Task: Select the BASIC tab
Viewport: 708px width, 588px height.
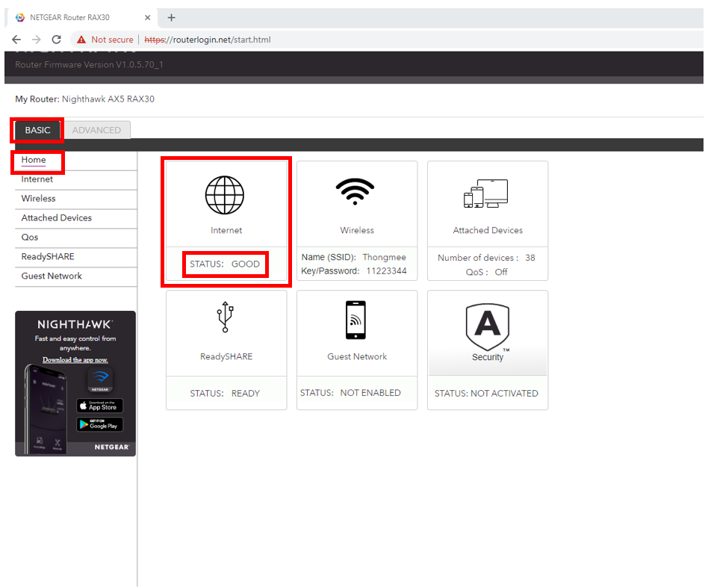Action: click(37, 130)
